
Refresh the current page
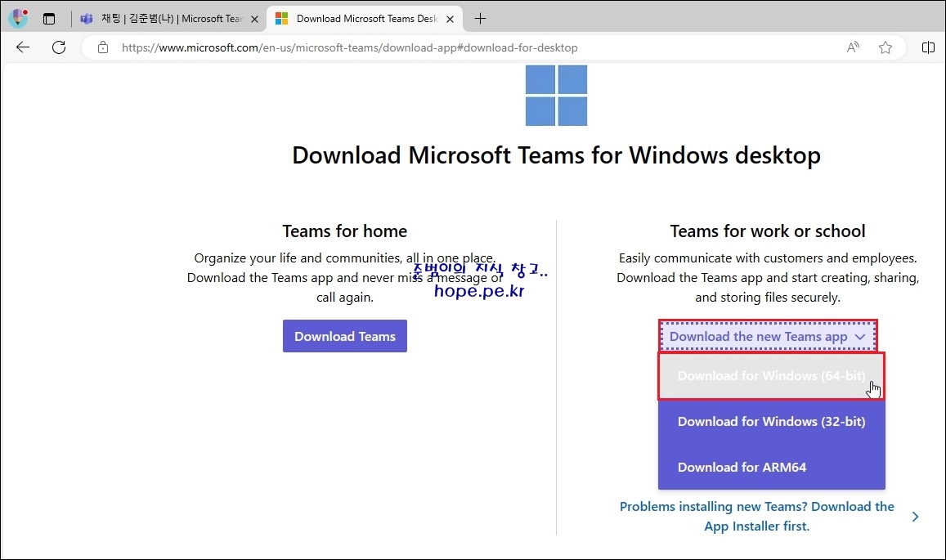point(59,47)
